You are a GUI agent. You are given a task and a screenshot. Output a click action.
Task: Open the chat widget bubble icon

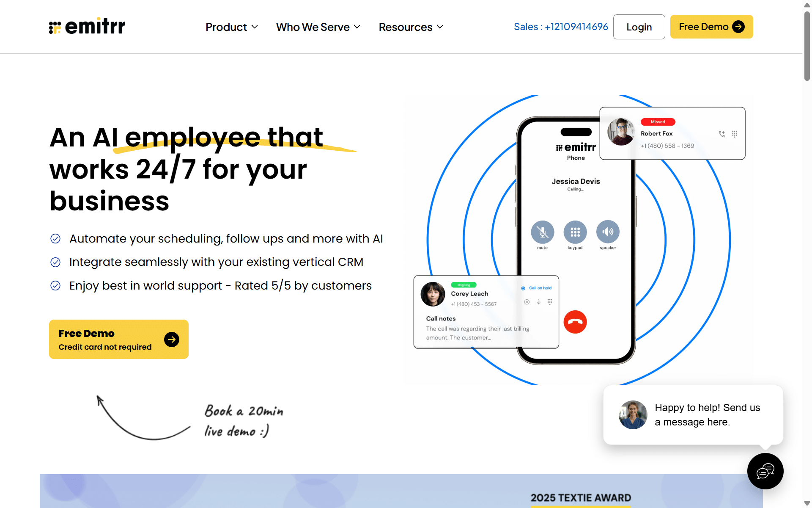coord(765,471)
